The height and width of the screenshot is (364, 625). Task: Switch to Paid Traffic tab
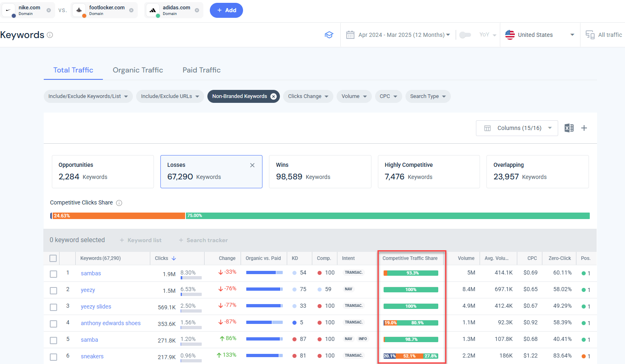point(201,70)
